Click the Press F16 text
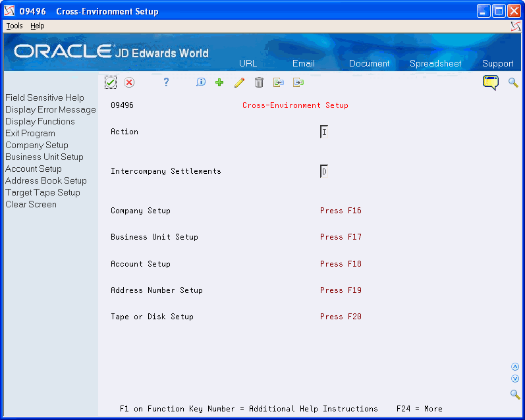The height and width of the screenshot is (420, 525). [341, 211]
